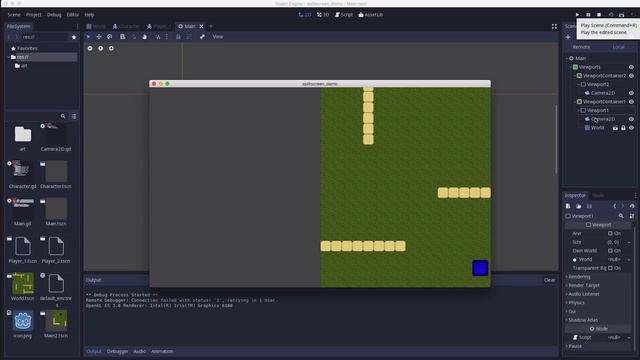This screenshot has width=640, height=360.
Task: Open the Editor menu
Action: pyautogui.click(x=73, y=15)
